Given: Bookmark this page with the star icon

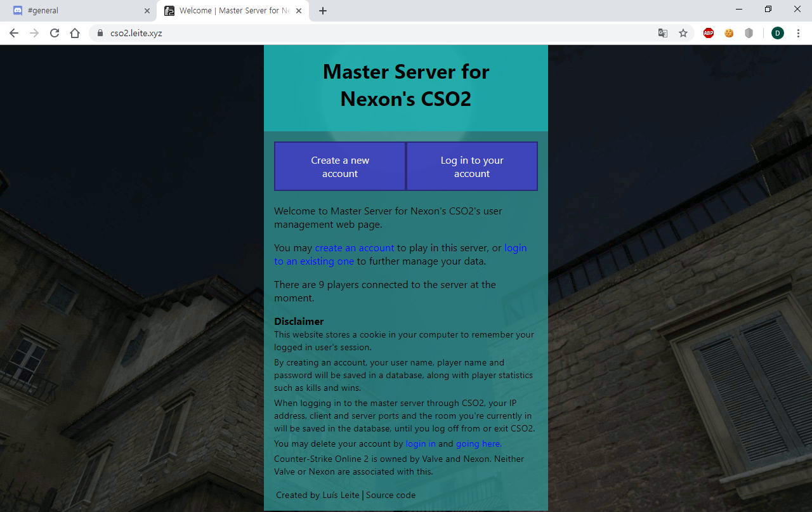Looking at the screenshot, I should pos(683,32).
